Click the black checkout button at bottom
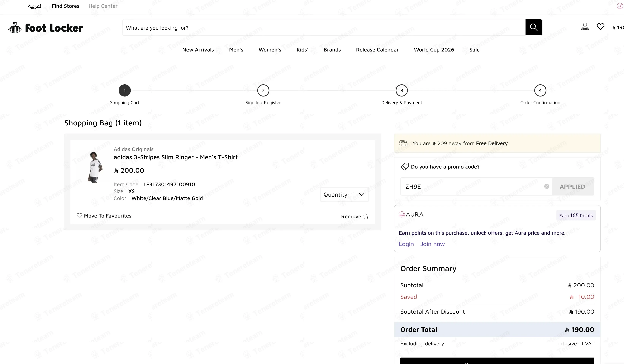Image resolution: width=624 pixels, height=364 pixels. [497, 361]
